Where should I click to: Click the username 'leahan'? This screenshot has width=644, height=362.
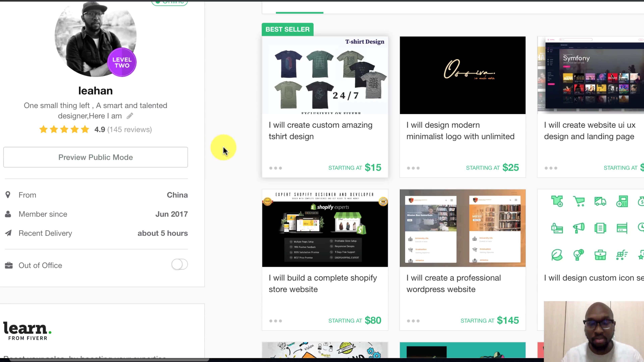[95, 91]
